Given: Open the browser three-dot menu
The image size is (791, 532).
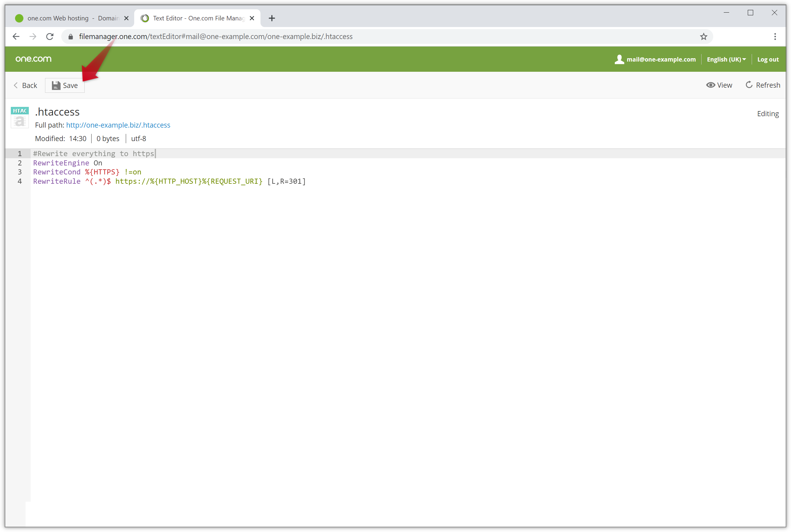Looking at the screenshot, I should 775,36.
